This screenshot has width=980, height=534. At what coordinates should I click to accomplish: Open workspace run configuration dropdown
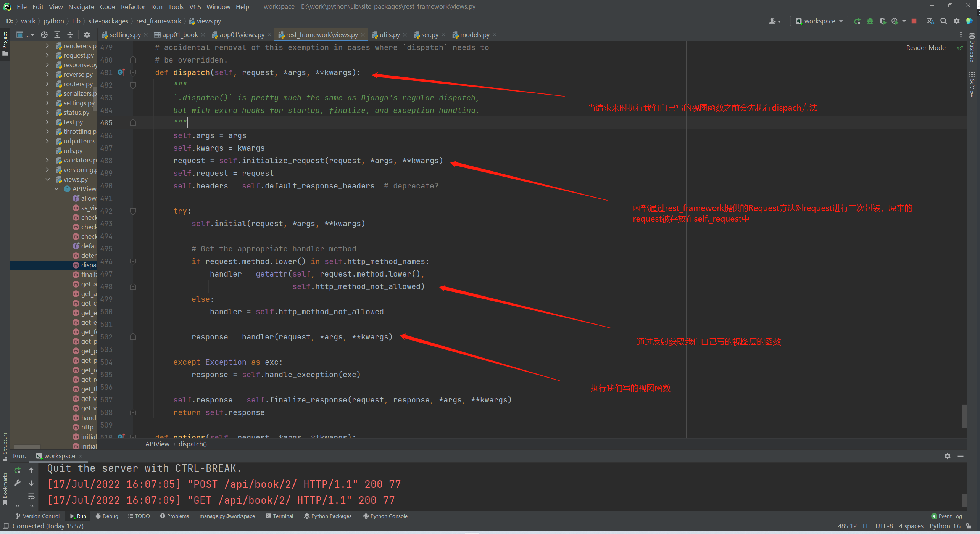coord(819,21)
